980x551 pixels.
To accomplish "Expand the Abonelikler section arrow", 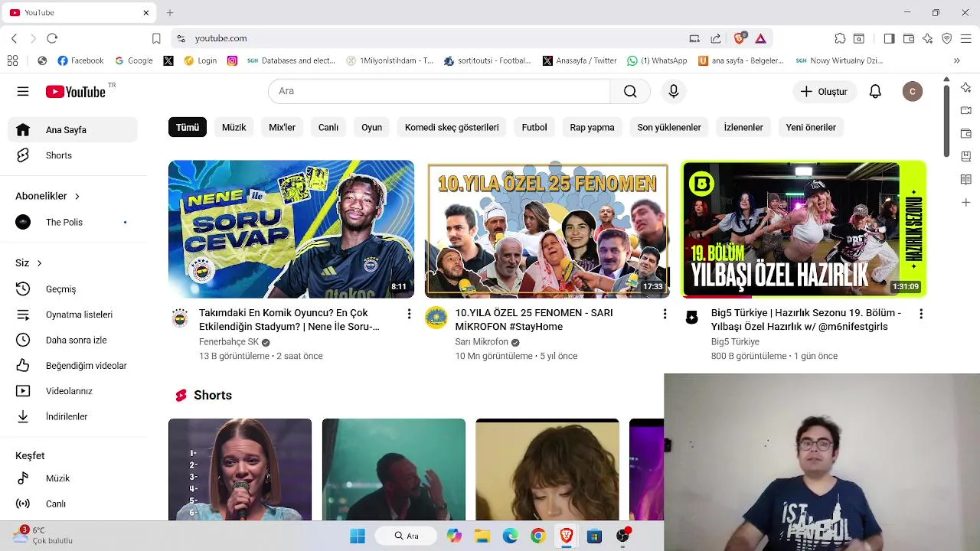I will (x=77, y=196).
